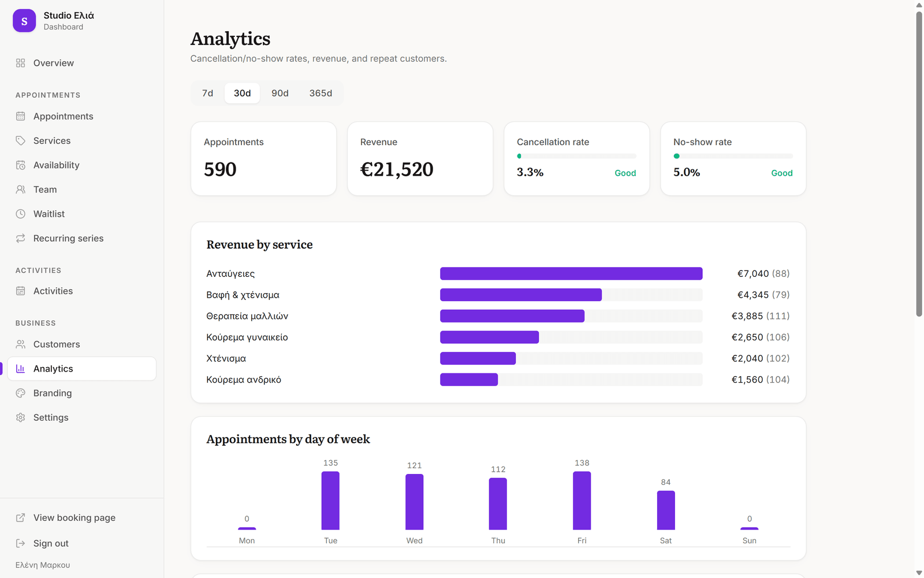
Task: Open the Branding page
Action: click(82, 393)
